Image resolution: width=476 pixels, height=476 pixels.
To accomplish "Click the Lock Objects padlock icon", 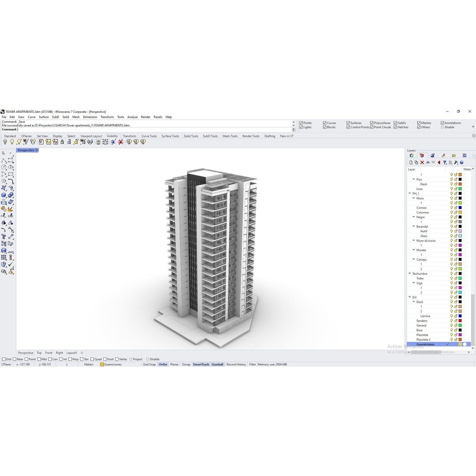I will tap(62, 142).
